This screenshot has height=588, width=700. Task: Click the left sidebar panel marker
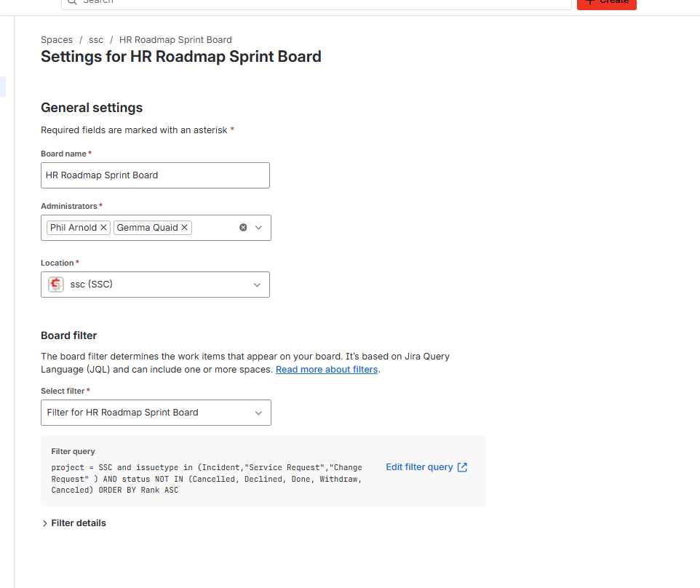click(3, 86)
